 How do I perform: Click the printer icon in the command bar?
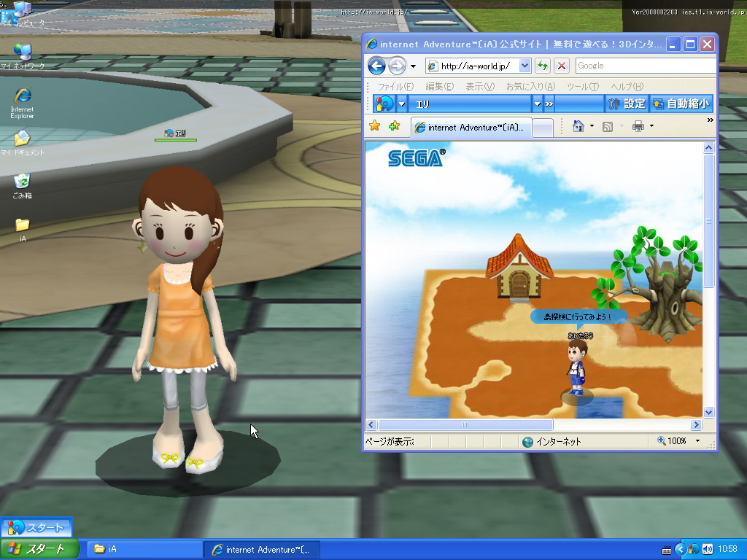tap(638, 126)
